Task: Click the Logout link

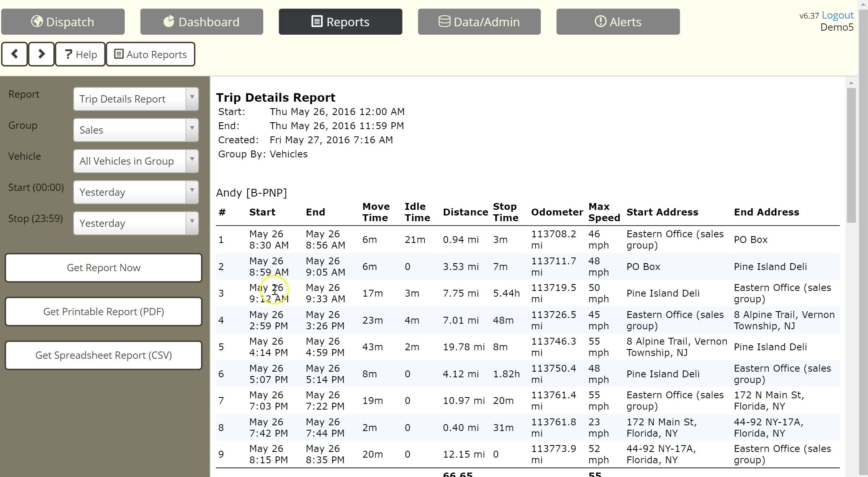Action: [x=837, y=15]
